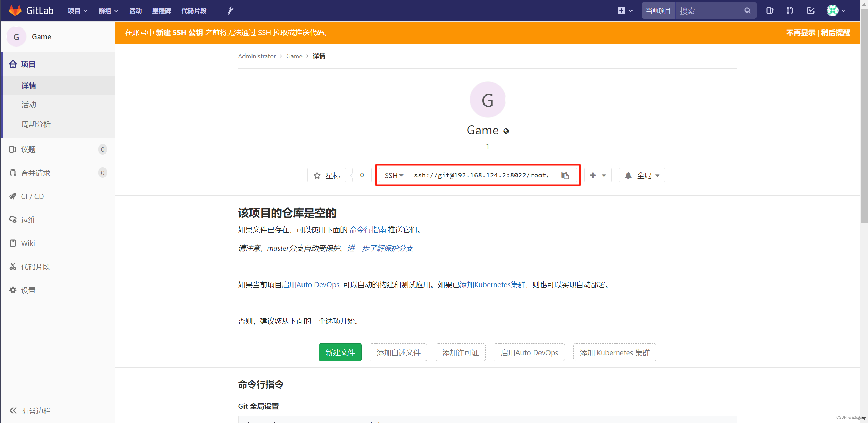
Task: Open the to-do list checkmark icon
Action: coord(810,11)
